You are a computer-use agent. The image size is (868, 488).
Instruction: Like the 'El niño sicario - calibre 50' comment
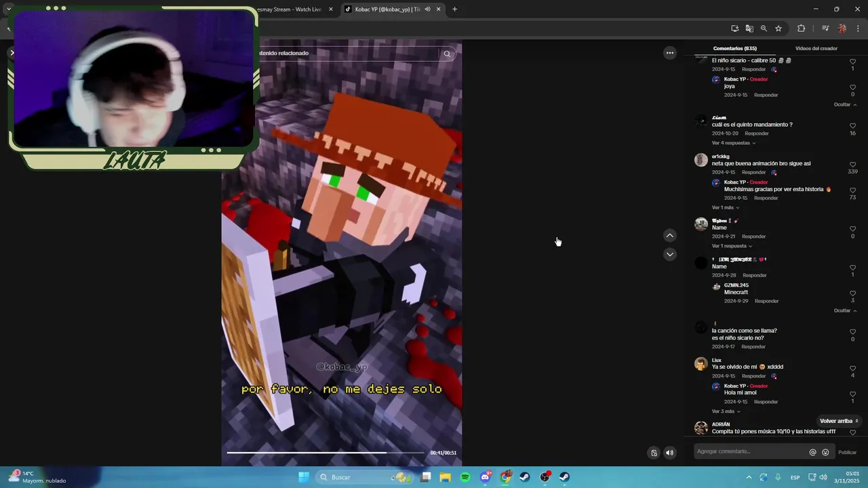pyautogui.click(x=852, y=62)
